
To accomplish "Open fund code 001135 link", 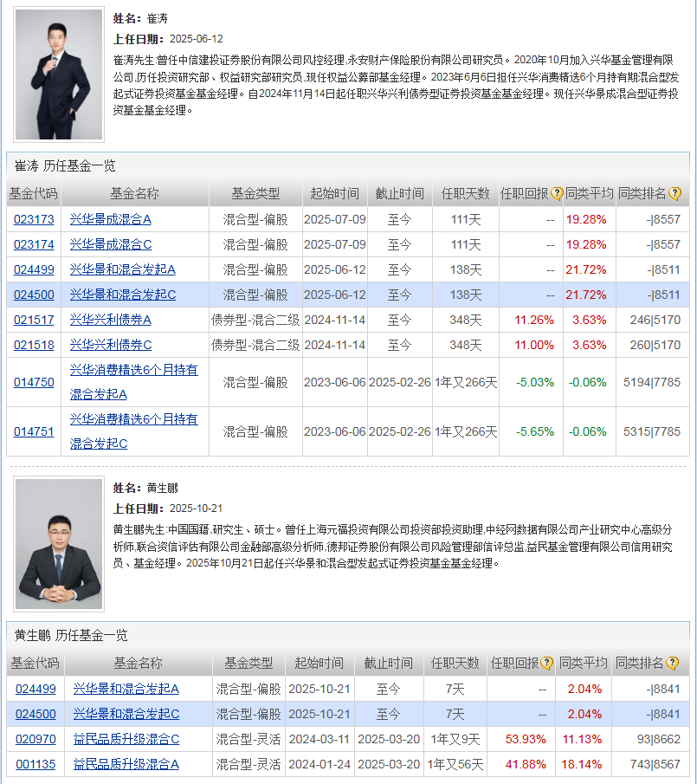I will [x=35, y=764].
